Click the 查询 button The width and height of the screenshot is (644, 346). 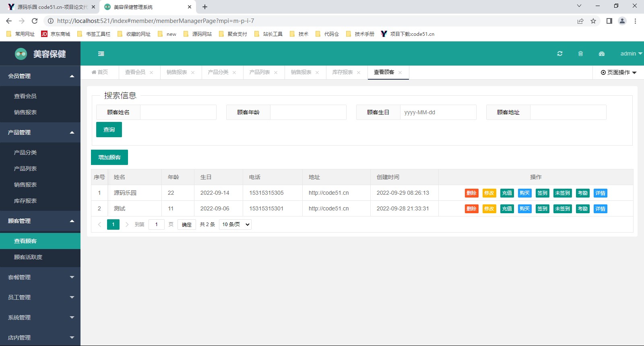pyautogui.click(x=109, y=130)
